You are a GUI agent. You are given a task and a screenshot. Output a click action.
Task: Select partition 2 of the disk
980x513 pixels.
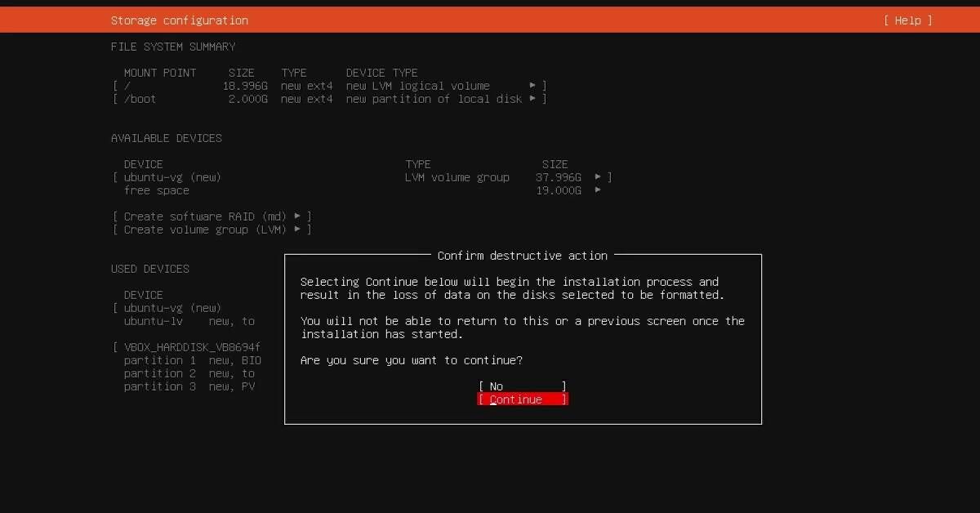tap(159, 373)
